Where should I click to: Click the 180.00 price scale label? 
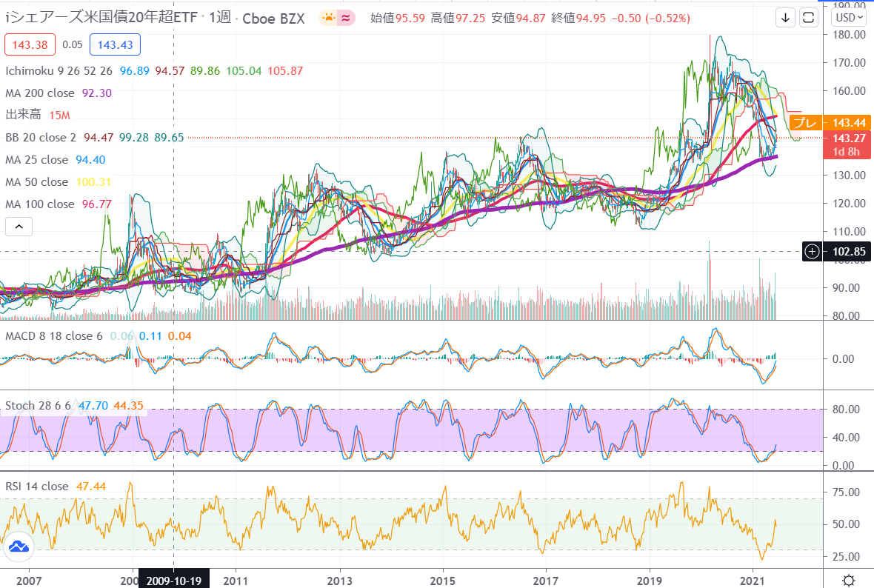click(x=849, y=35)
